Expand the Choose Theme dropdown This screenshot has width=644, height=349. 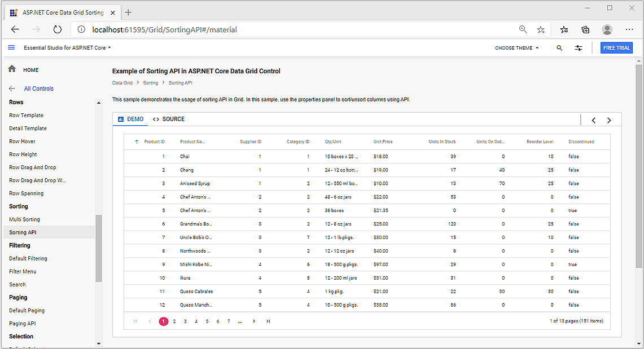tap(516, 48)
